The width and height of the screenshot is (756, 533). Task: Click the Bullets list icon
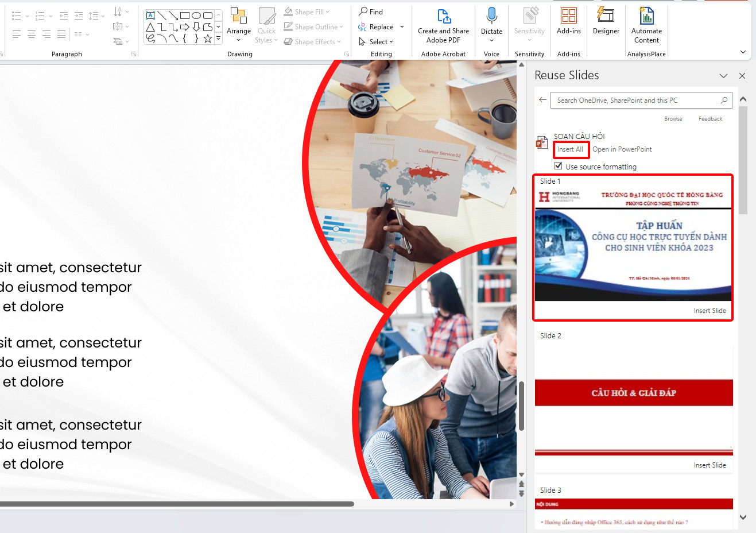[16, 16]
